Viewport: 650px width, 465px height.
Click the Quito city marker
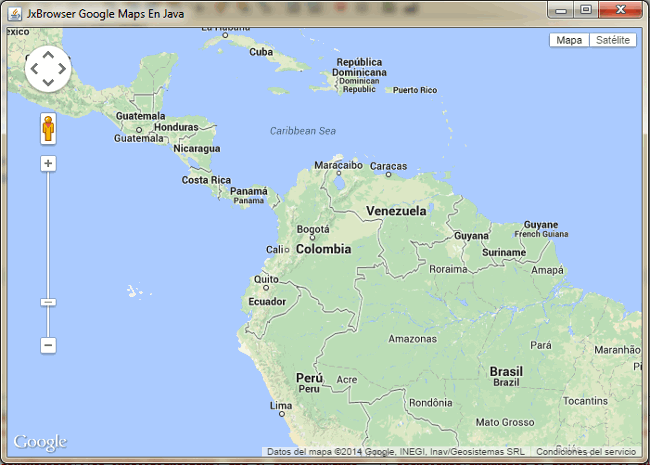pyautogui.click(x=266, y=288)
